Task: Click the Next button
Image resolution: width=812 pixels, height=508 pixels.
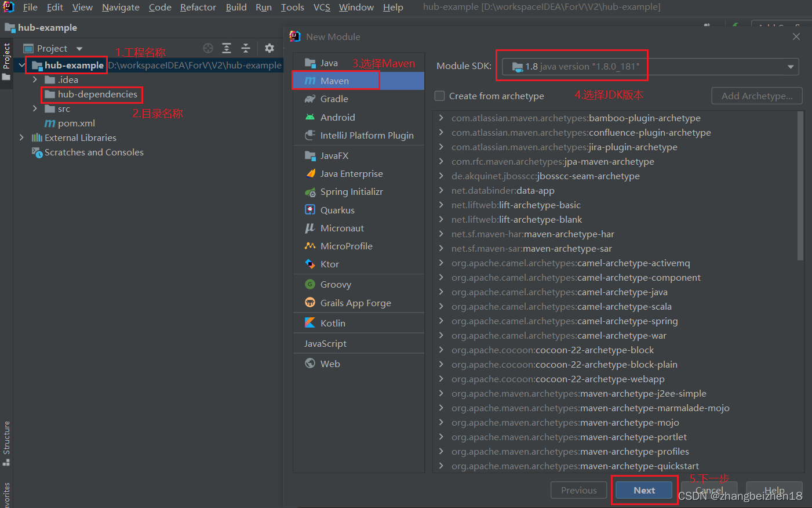Action: 644,490
